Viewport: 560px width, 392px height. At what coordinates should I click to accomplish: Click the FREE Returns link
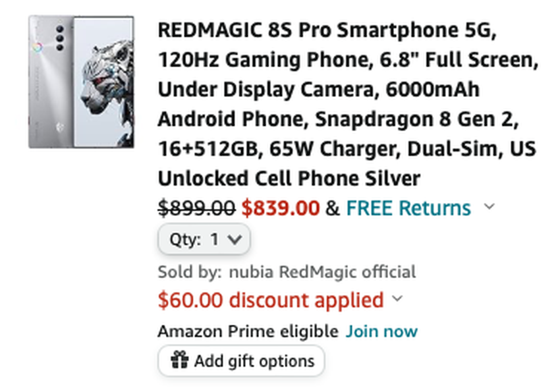pos(408,208)
